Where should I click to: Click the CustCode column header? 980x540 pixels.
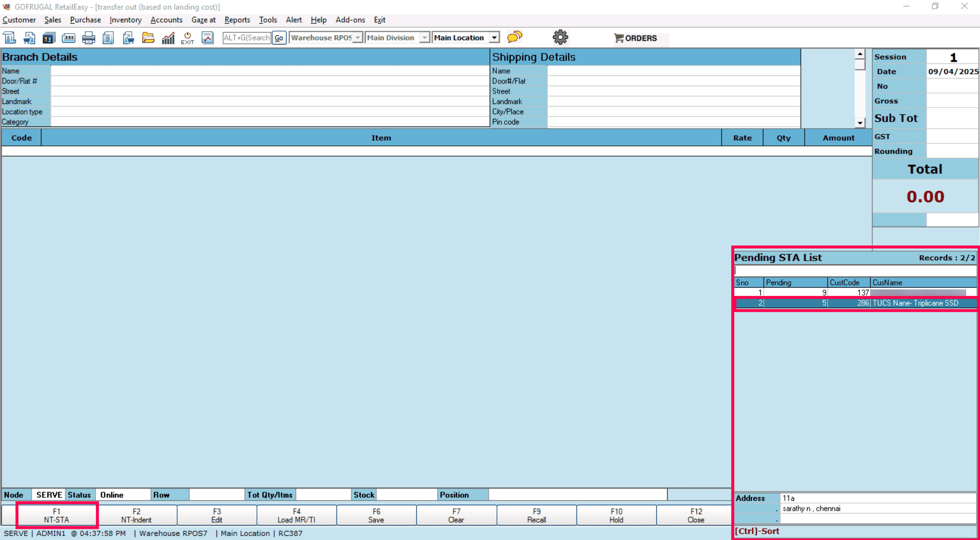[x=849, y=283]
